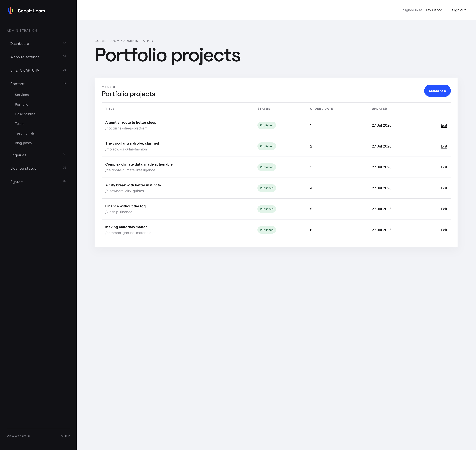
Task: Click the STATUS column header
Action: (x=264, y=109)
